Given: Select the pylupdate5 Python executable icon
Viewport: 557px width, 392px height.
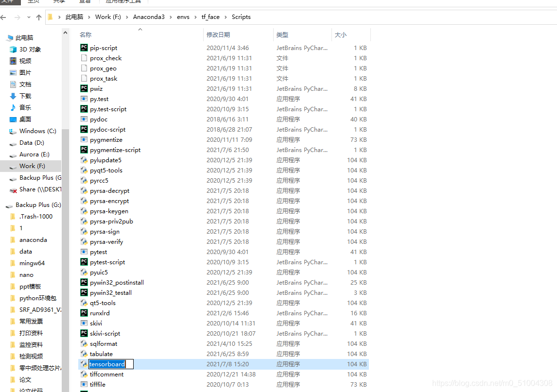Looking at the screenshot, I should tap(84, 160).
